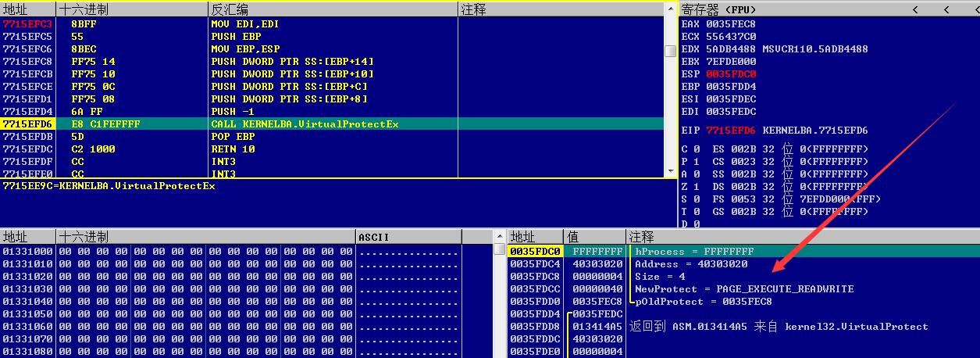Viewport: 980px width, 358px height.
Task: Click the 7715EE9C=KERNELBA.VirtualProtectEx info line
Action: 109,186
